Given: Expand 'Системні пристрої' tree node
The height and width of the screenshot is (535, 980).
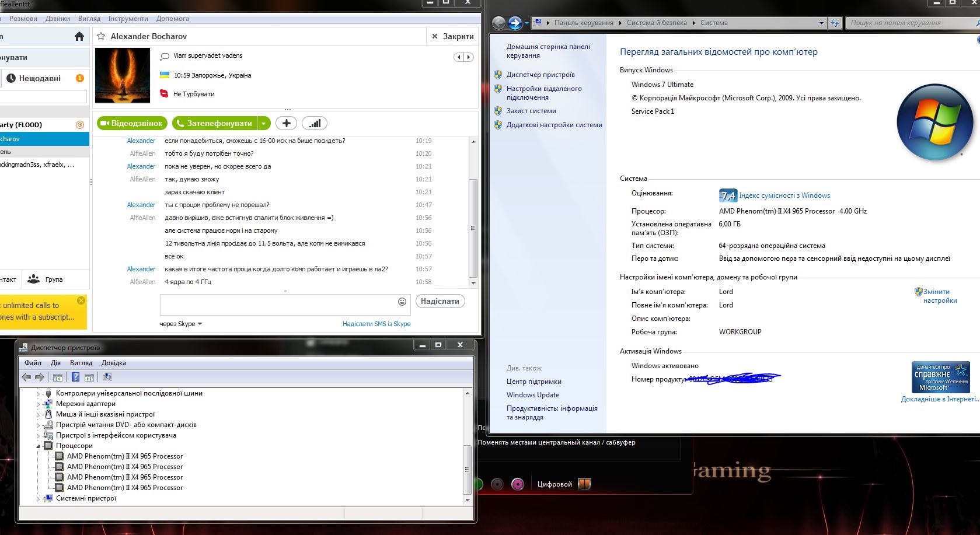Looking at the screenshot, I should click(x=39, y=498).
